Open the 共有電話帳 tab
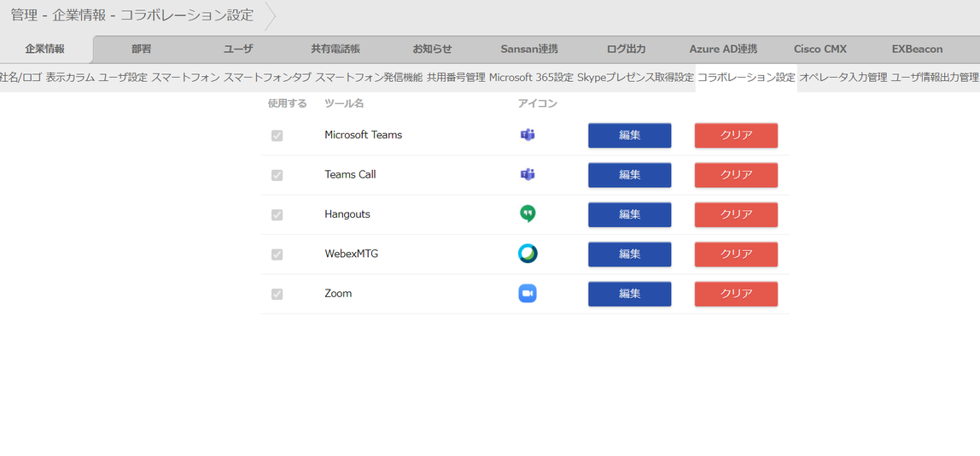This screenshot has width=980, height=456. coord(335,50)
